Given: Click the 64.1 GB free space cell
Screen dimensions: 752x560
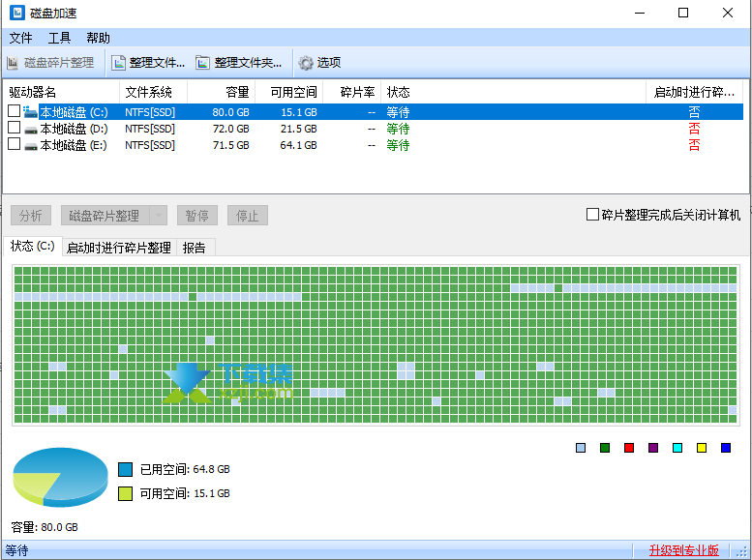Looking at the screenshot, I should [299, 145].
